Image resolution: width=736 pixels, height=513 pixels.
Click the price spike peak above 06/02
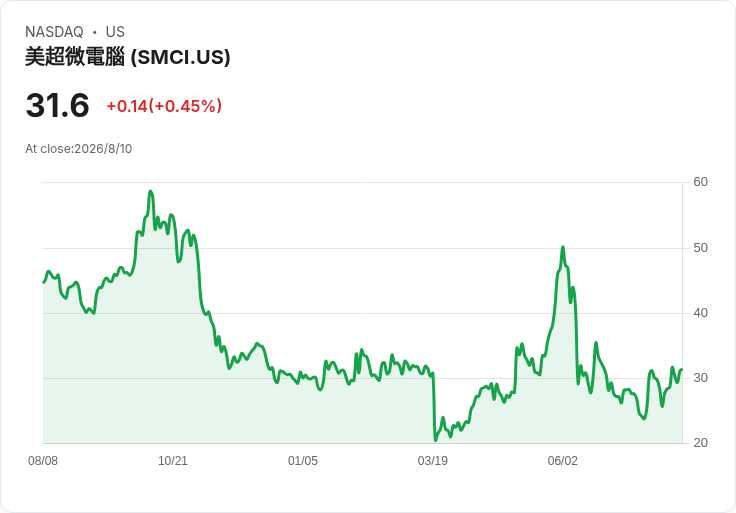[x=563, y=247]
